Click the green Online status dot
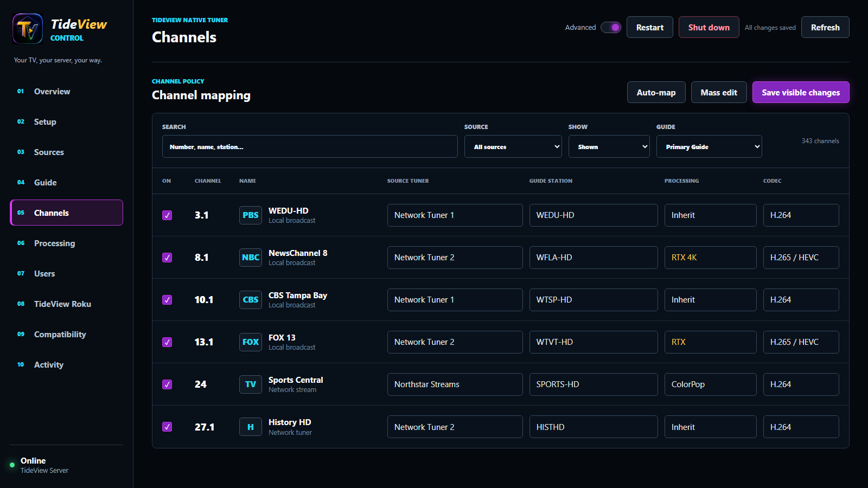Image resolution: width=868 pixels, height=488 pixels. [12, 465]
